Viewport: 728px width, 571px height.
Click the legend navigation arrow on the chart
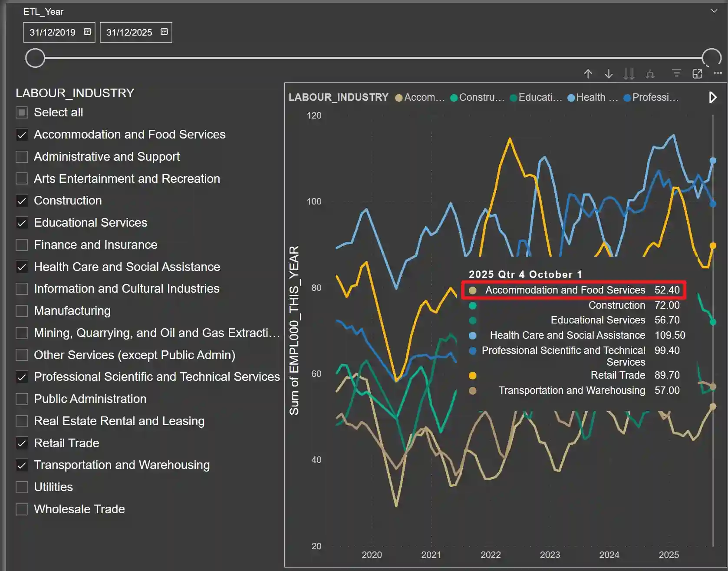(x=712, y=97)
